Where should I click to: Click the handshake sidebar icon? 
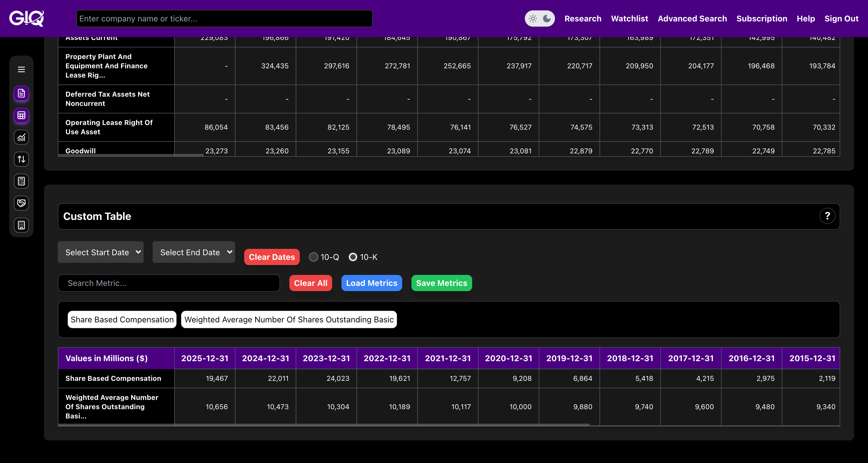coord(21,203)
